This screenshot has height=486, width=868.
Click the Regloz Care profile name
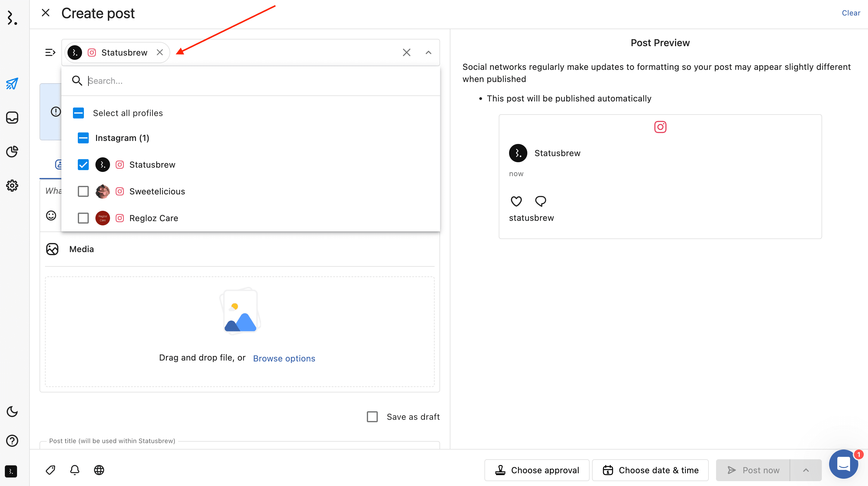pyautogui.click(x=154, y=218)
